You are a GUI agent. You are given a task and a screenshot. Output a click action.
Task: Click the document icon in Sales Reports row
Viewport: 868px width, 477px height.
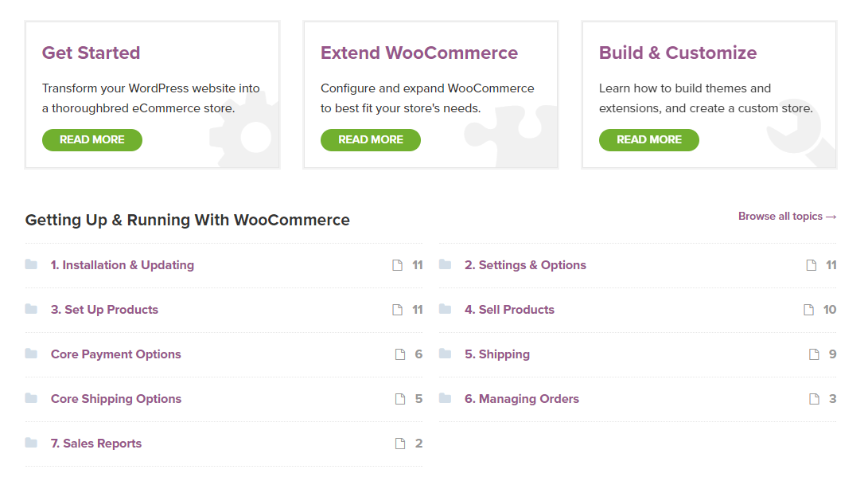click(400, 444)
